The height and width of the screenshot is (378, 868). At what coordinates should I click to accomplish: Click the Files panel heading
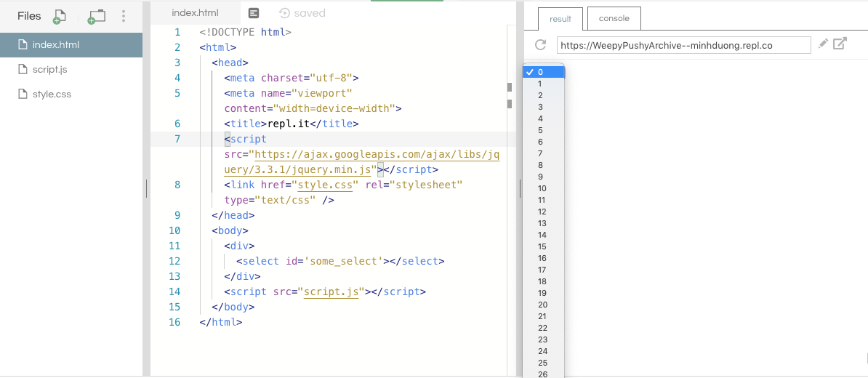pos(29,16)
